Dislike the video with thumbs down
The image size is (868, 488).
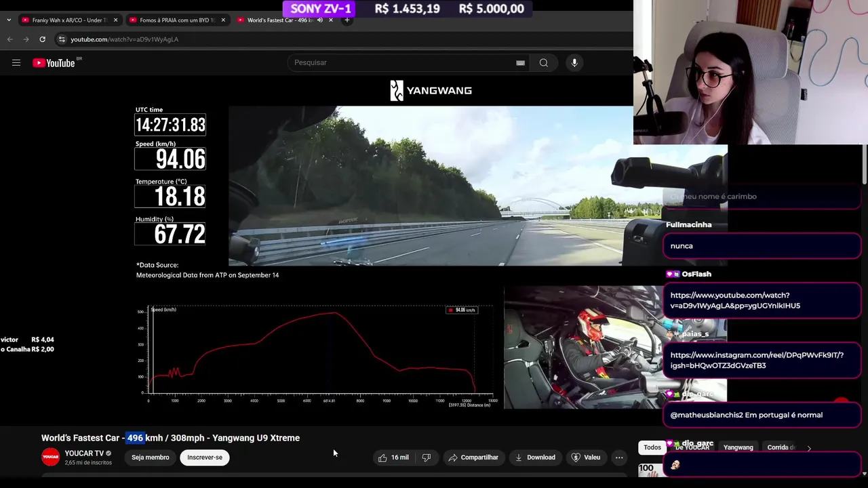pyautogui.click(x=427, y=457)
